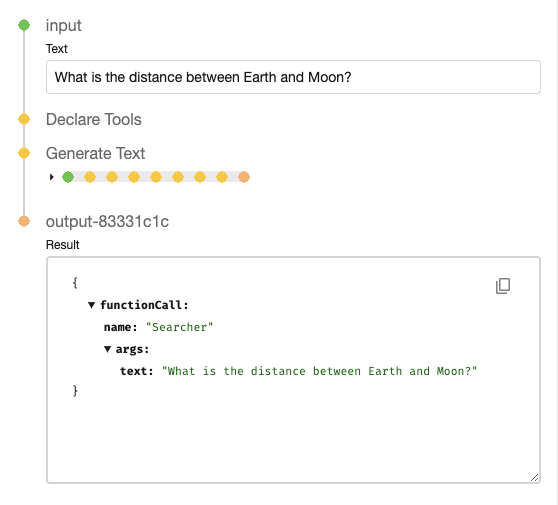This screenshot has width=558, height=505.
Task: Open the Declare Tools step
Action: point(94,120)
